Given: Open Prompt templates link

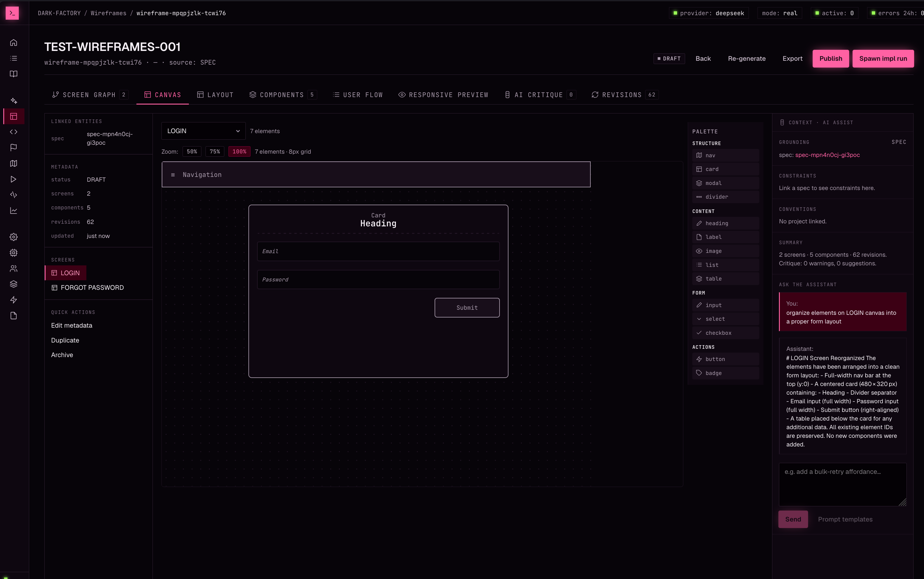Looking at the screenshot, I should (x=845, y=519).
